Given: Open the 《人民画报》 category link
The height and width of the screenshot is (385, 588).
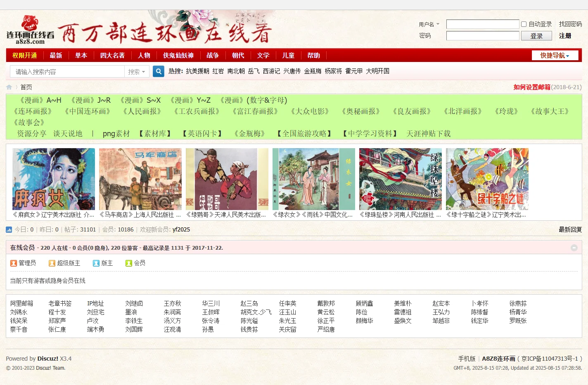Looking at the screenshot, I should point(142,111).
